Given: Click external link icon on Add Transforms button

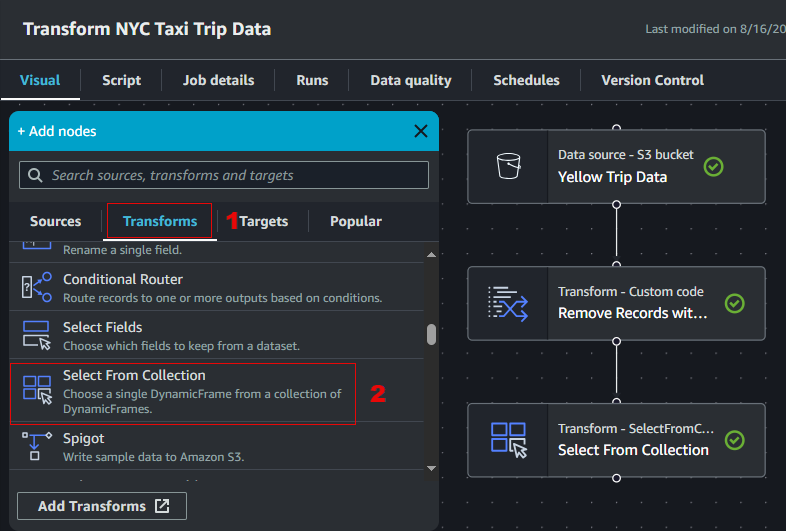Looking at the screenshot, I should (x=162, y=505).
